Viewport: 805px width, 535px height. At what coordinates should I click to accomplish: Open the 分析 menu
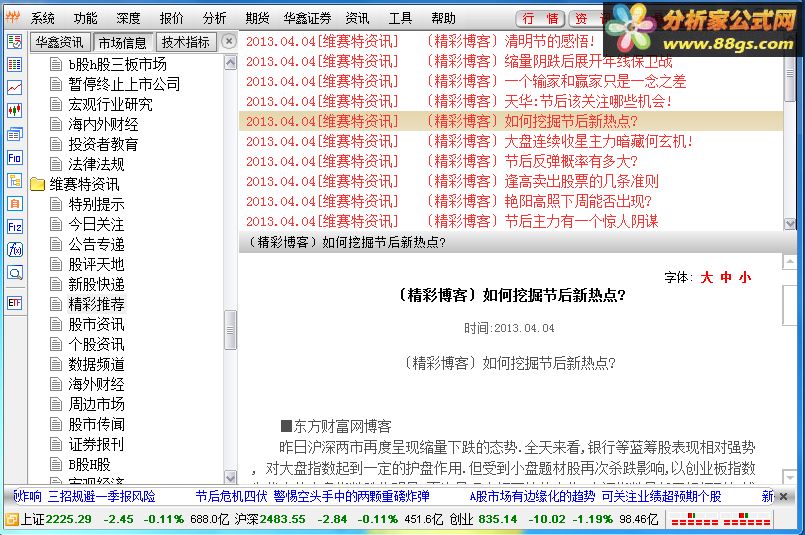pos(215,18)
